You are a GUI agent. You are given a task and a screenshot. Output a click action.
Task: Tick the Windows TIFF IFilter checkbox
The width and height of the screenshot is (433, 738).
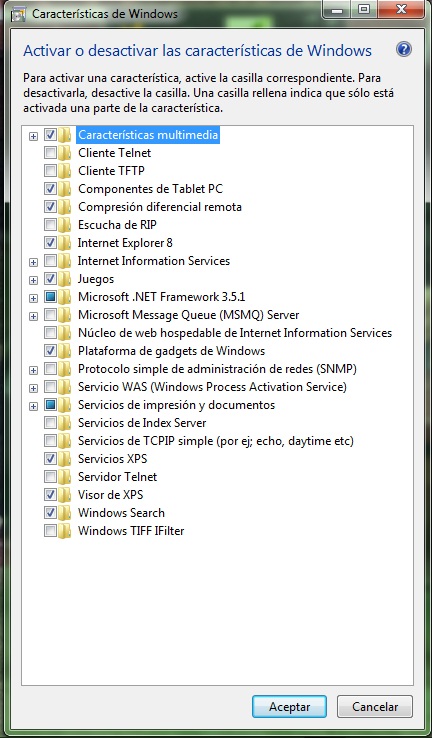coord(50,531)
